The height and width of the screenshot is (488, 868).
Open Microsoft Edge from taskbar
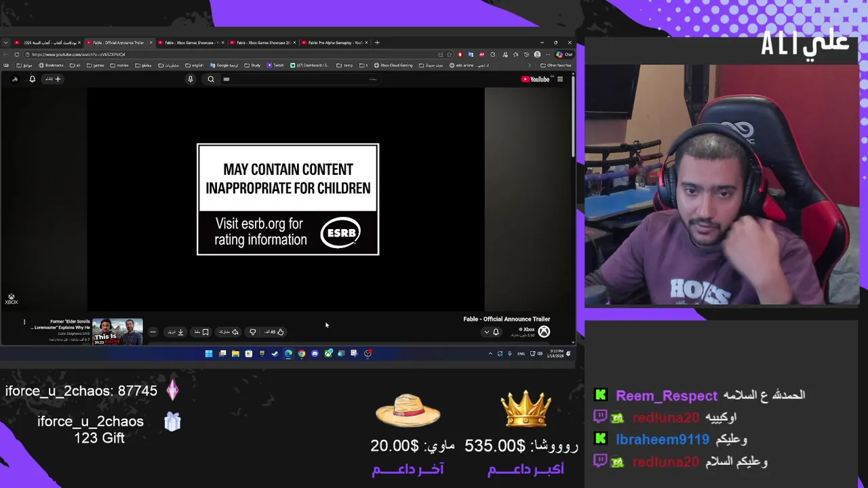pos(288,353)
